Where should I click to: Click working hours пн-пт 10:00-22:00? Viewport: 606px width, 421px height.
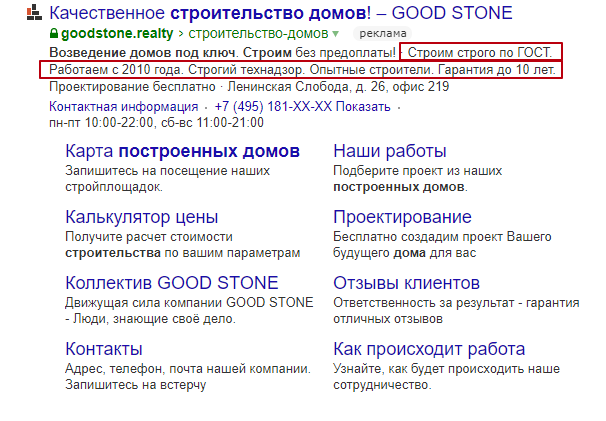pos(101,123)
